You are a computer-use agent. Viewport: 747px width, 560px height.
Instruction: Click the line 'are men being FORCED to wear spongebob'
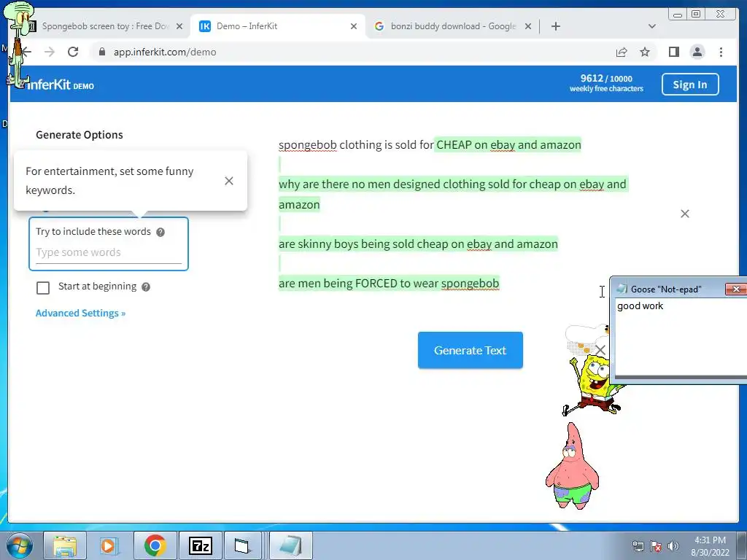point(389,284)
